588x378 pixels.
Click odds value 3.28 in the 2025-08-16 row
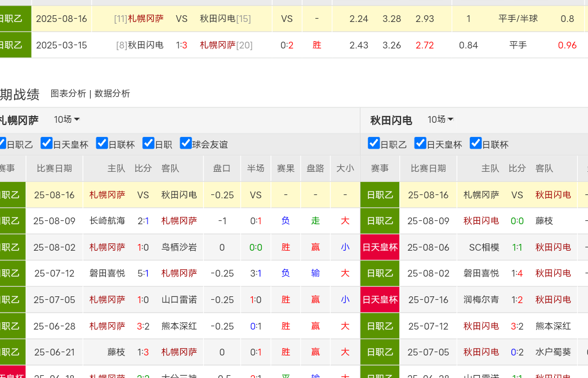click(x=392, y=19)
